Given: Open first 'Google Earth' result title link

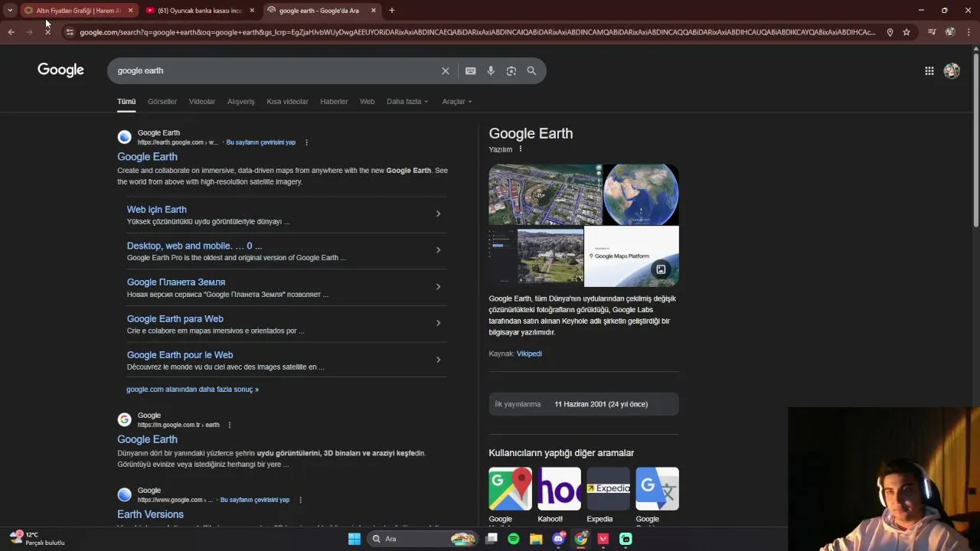Looking at the screenshot, I should 147,156.
